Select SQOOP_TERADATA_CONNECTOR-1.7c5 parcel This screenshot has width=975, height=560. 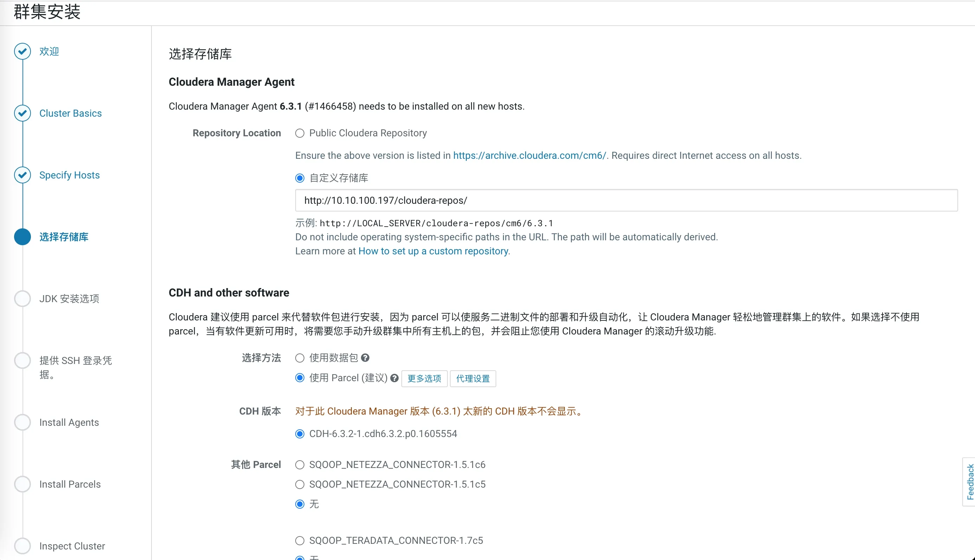(x=300, y=540)
